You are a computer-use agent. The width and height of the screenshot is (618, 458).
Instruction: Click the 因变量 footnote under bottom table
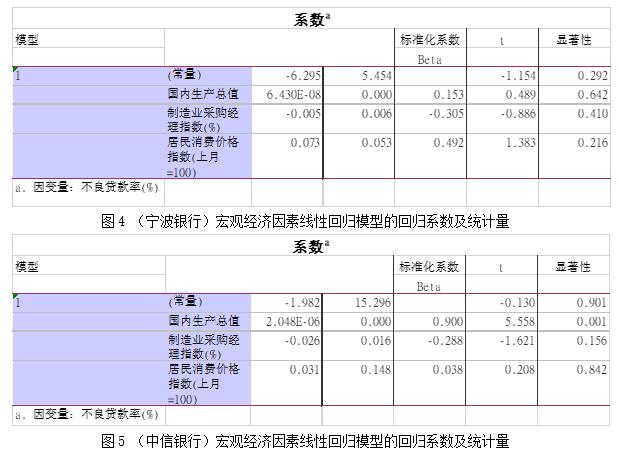87,414
